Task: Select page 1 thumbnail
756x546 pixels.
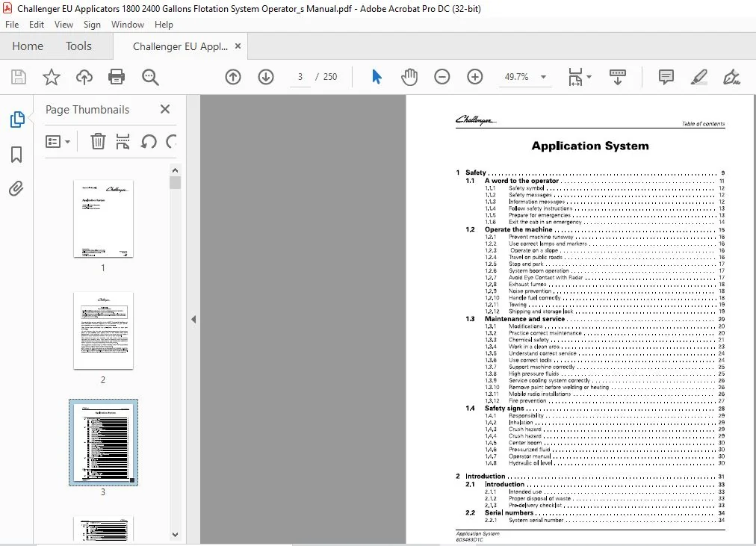Action: [x=103, y=219]
